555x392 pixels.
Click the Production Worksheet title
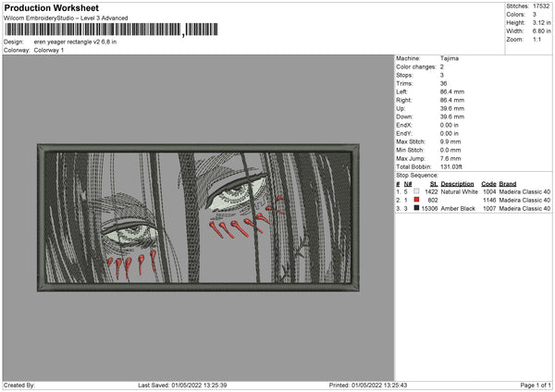[x=51, y=7]
